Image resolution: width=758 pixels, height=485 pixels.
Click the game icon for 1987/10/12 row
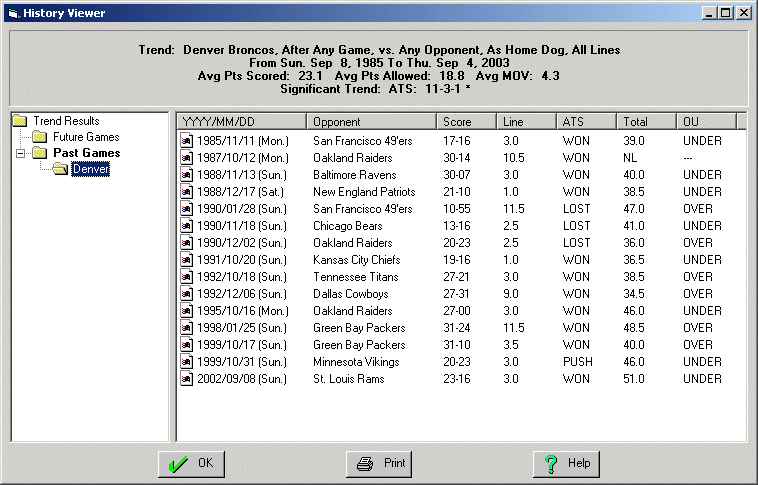pyautogui.click(x=187, y=158)
